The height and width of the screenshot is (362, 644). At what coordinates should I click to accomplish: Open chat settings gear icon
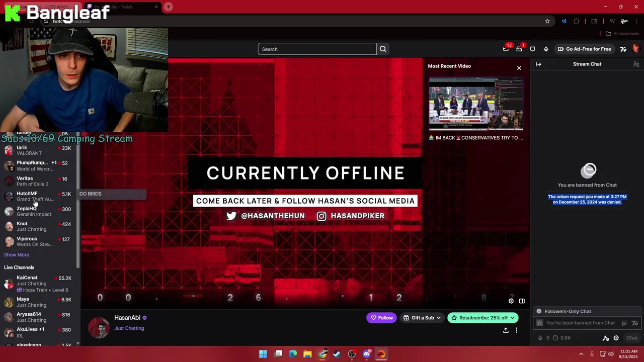616,338
